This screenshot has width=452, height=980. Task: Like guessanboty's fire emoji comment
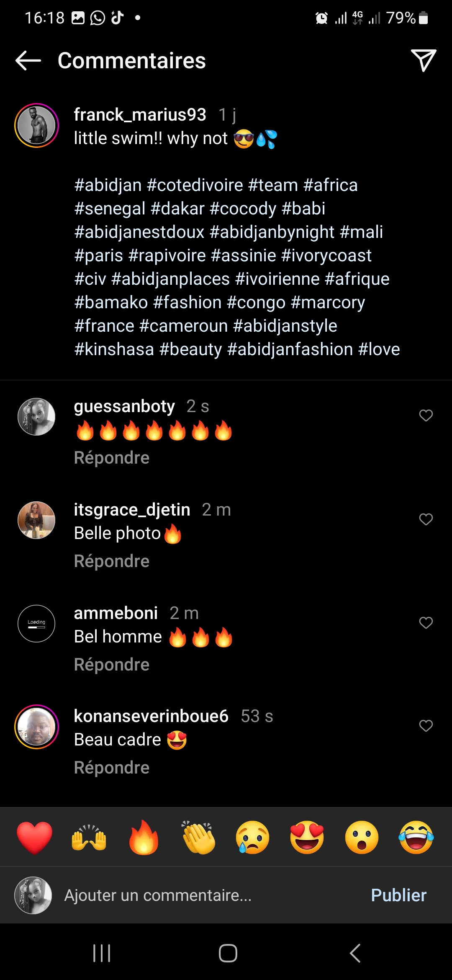pyautogui.click(x=426, y=415)
